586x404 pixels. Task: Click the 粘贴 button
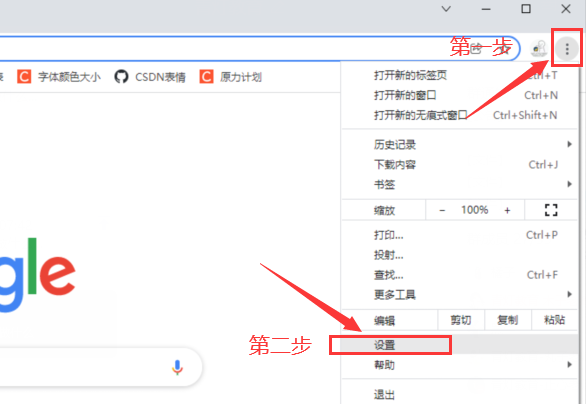(555, 320)
